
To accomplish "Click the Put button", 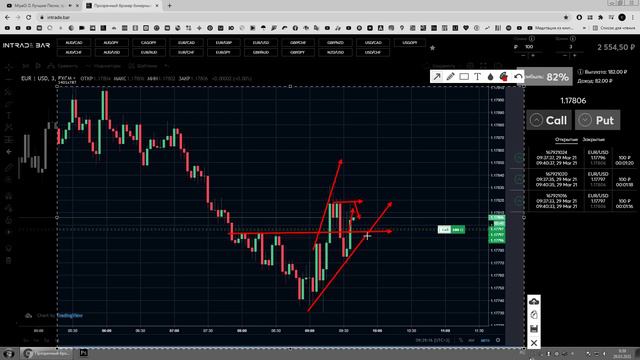I will click(598, 120).
